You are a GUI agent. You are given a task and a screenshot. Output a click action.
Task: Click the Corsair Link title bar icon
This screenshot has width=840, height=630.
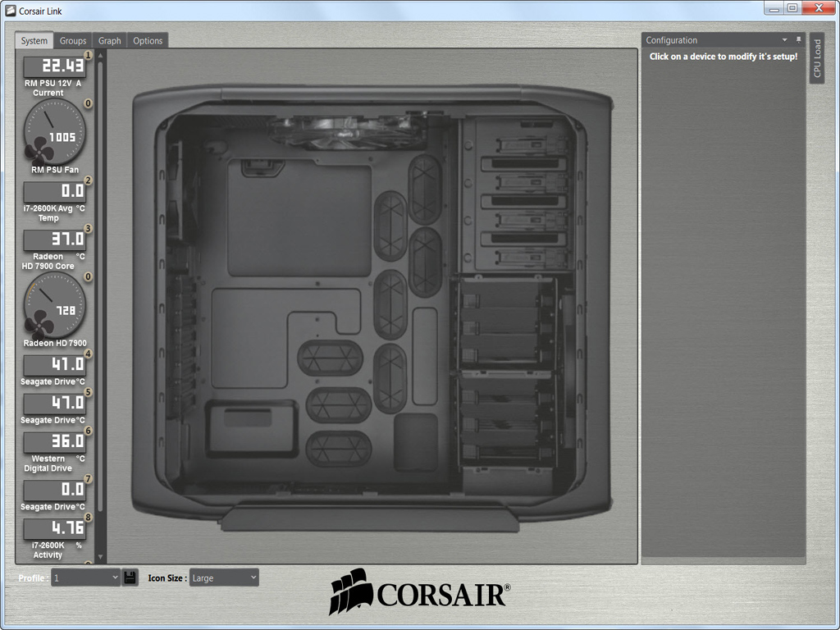click(10, 11)
